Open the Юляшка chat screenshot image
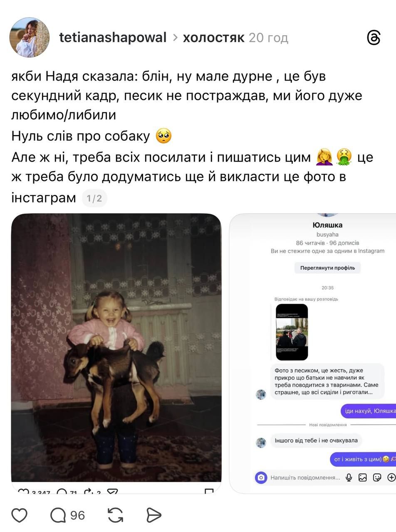This screenshot has width=396, height=532. 313,353
